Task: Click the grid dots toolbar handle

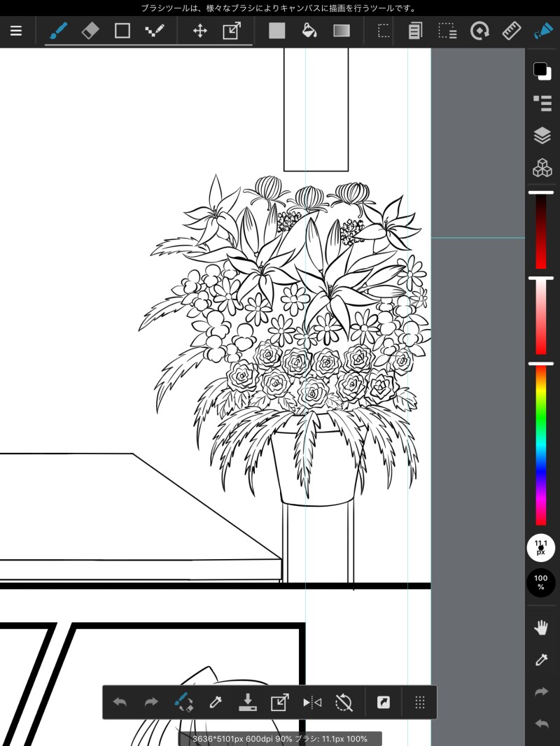Action: pyautogui.click(x=419, y=702)
